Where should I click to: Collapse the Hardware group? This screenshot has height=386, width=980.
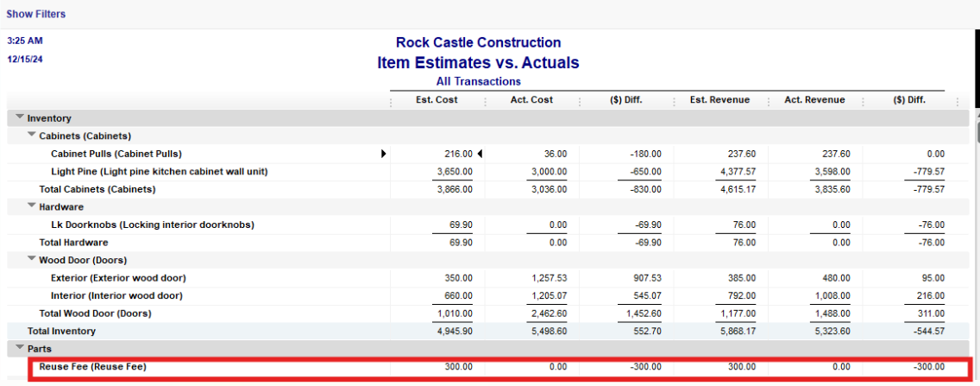click(x=32, y=207)
